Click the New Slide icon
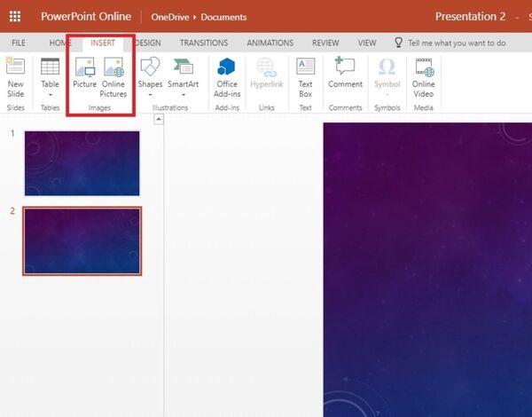The width and height of the screenshot is (532, 417). pyautogui.click(x=15, y=67)
